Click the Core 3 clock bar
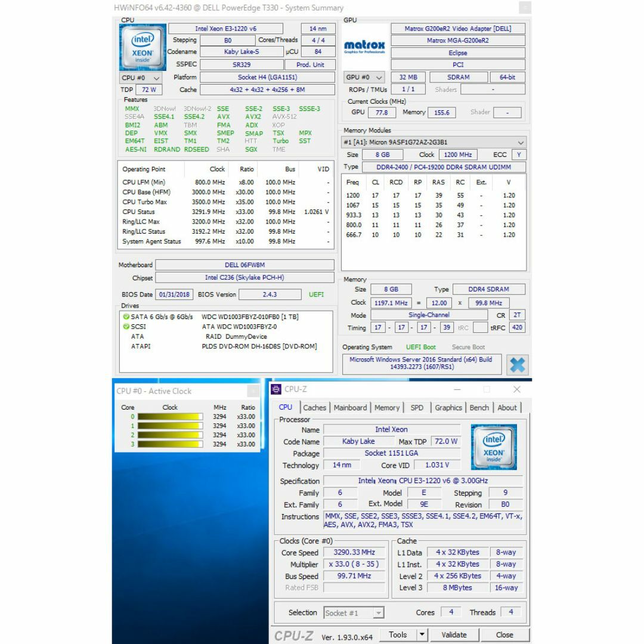Image resolution: width=644 pixels, height=644 pixels. point(170,444)
